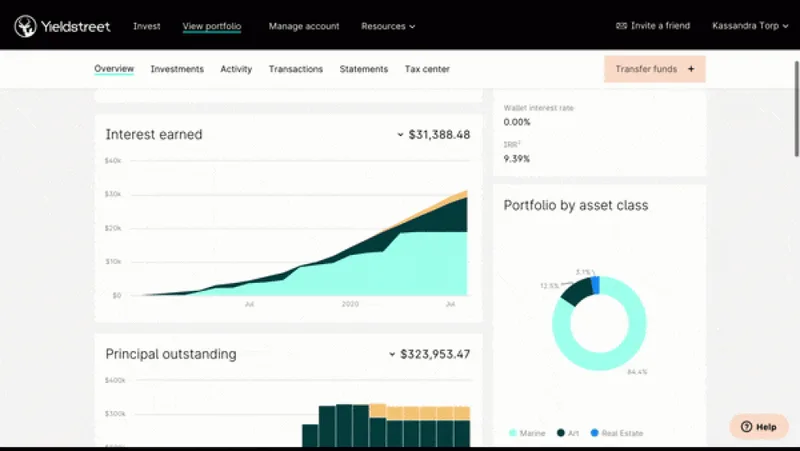
Task: Expand the Resources dropdown menu
Action: [388, 26]
